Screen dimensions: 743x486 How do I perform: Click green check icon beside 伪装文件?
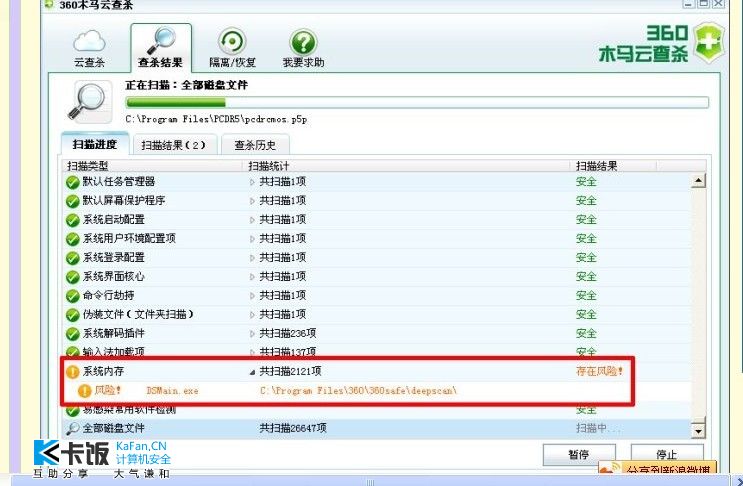[72, 315]
